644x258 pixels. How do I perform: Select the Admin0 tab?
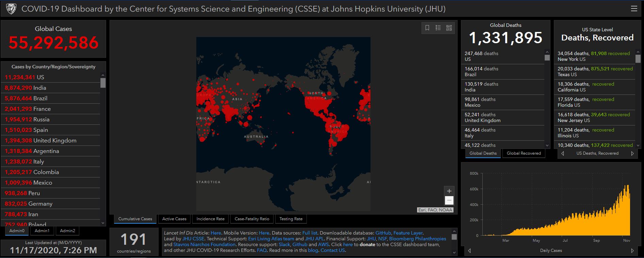[x=17, y=231]
